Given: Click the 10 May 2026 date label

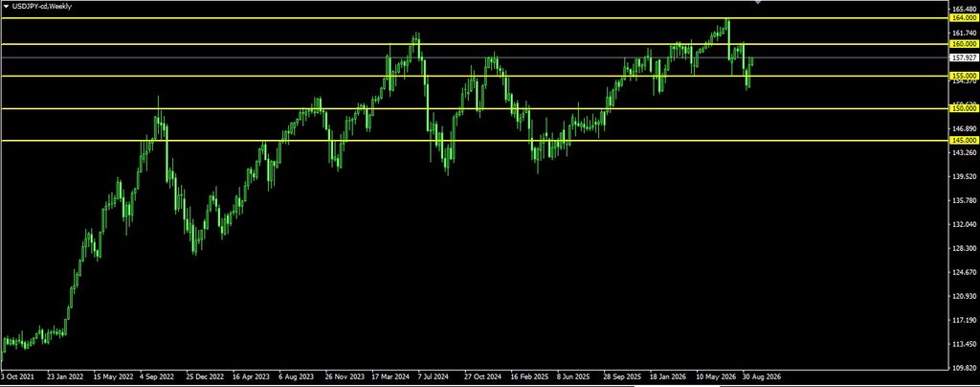Looking at the screenshot, I should 715,377.
